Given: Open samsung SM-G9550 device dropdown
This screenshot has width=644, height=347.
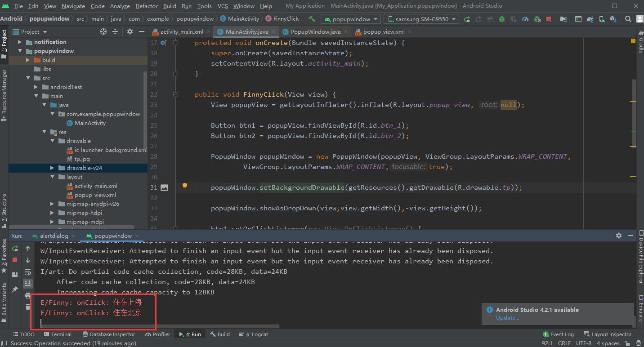Looking at the screenshot, I should point(421,19).
